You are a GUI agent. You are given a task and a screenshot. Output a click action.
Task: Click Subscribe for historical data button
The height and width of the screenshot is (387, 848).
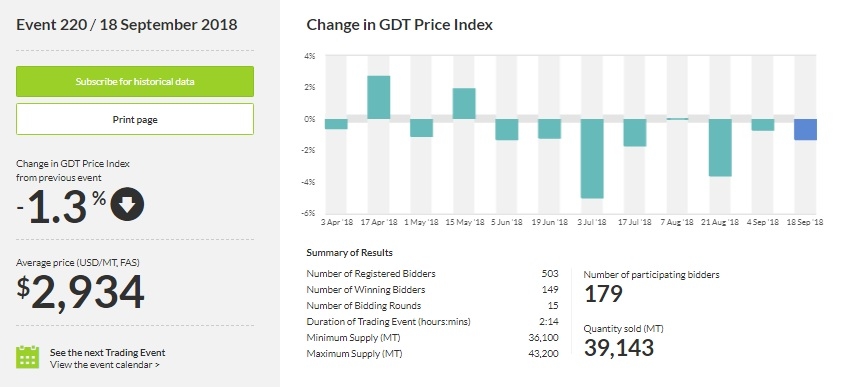point(135,82)
